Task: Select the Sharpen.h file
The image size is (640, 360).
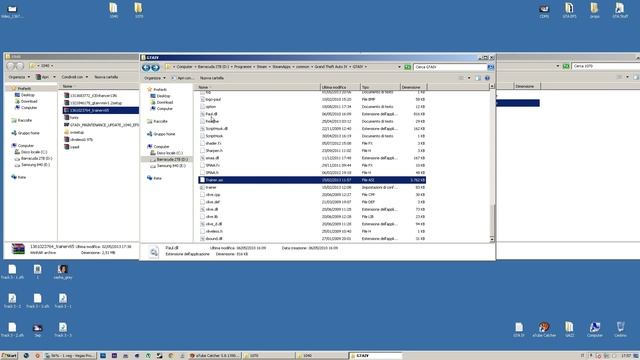Action: [x=312, y=151]
